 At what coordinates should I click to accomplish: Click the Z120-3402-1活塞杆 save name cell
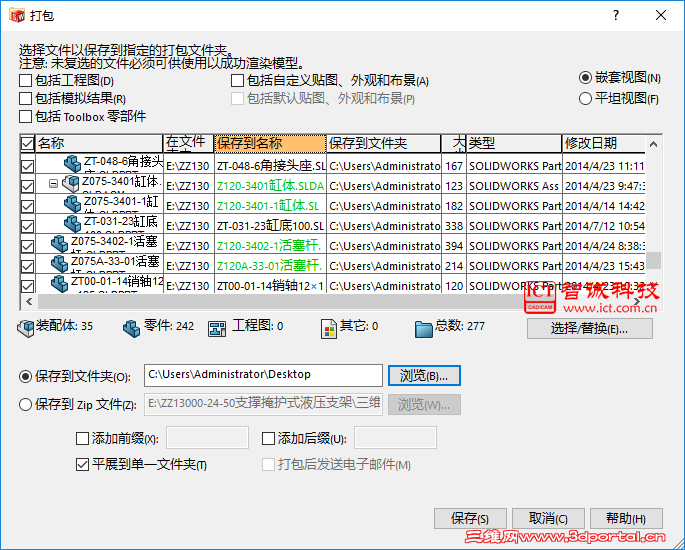pos(270,246)
